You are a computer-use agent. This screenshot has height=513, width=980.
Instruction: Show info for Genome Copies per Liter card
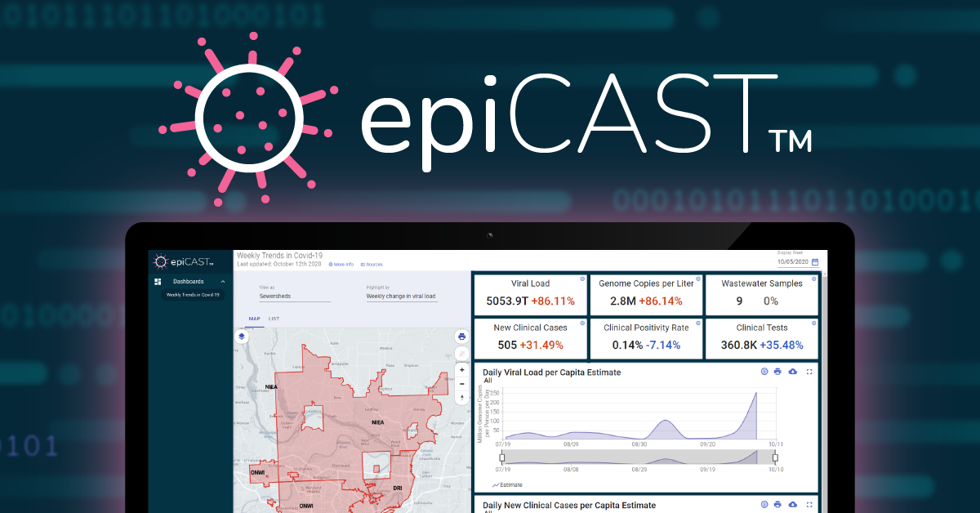[x=698, y=279]
